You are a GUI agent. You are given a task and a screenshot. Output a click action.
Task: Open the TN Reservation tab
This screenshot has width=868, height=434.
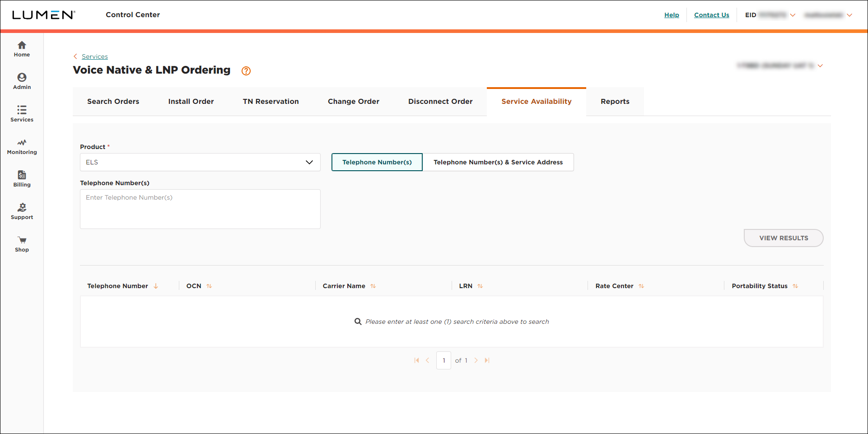coord(271,102)
